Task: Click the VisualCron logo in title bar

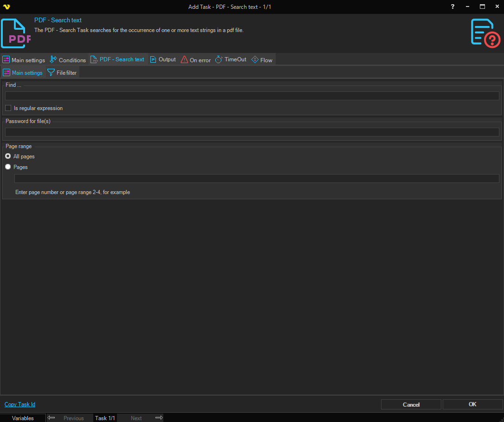Action: tap(6, 6)
